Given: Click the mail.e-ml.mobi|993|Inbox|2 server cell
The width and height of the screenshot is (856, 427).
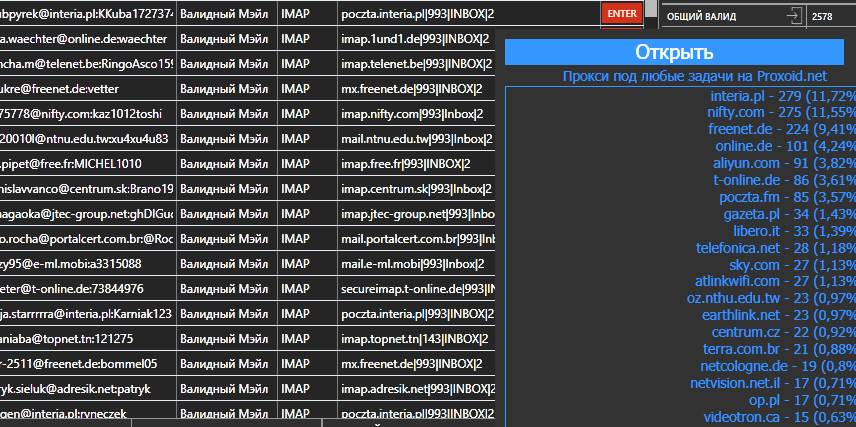Looking at the screenshot, I should [416, 264].
